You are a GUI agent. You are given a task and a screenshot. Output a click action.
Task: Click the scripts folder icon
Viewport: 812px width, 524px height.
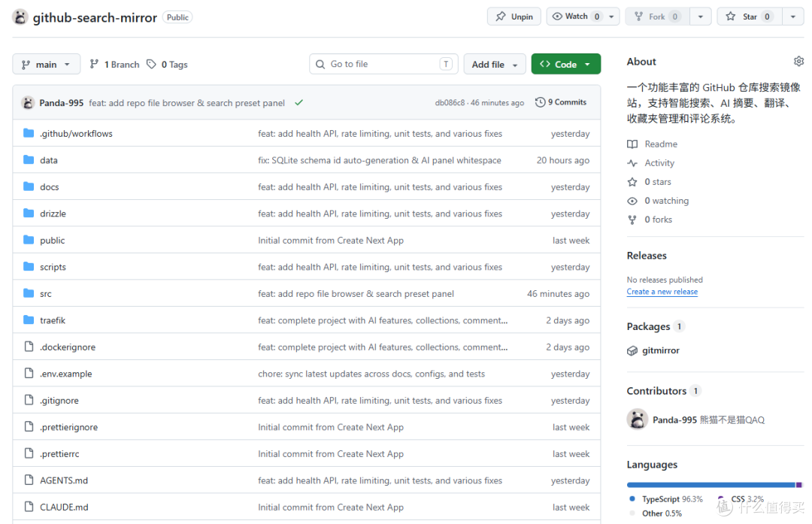pyautogui.click(x=29, y=267)
